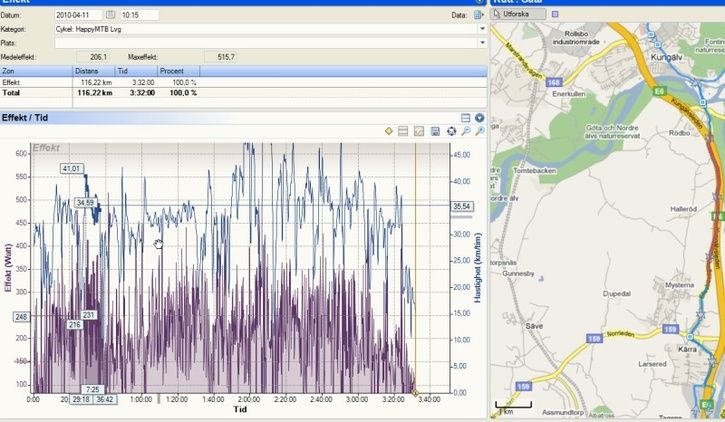Click the Norrleden road label on map
Image resolution: width=725 pixels, height=422 pixels.
621,334
